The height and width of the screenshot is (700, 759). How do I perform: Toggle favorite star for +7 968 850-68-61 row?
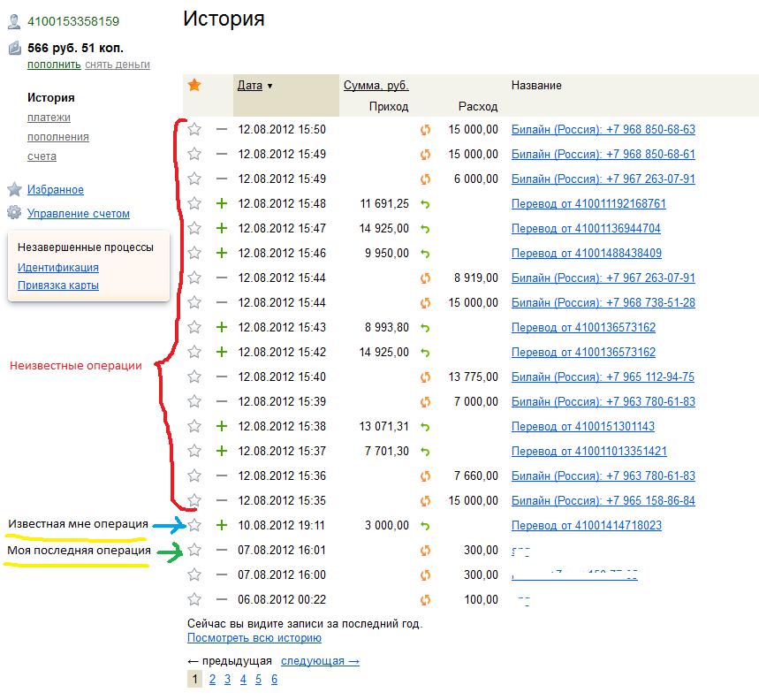194,154
